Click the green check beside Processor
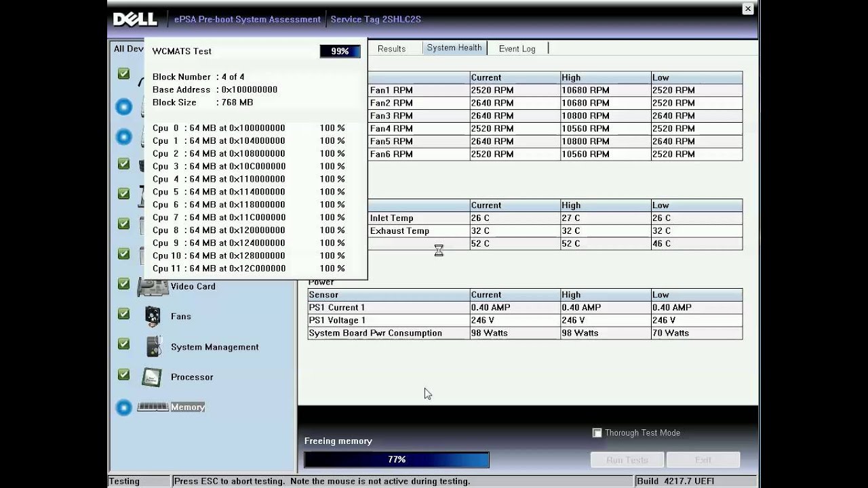 pyautogui.click(x=123, y=374)
